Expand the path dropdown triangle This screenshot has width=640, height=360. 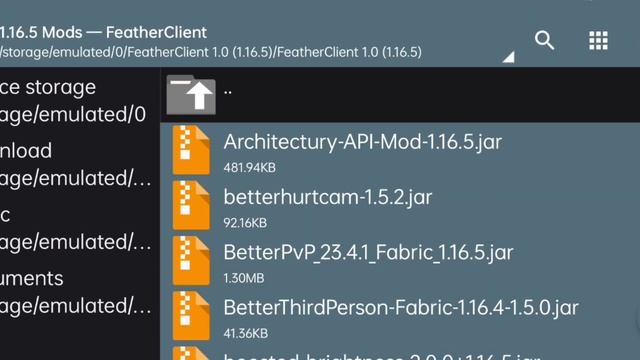coord(508,57)
